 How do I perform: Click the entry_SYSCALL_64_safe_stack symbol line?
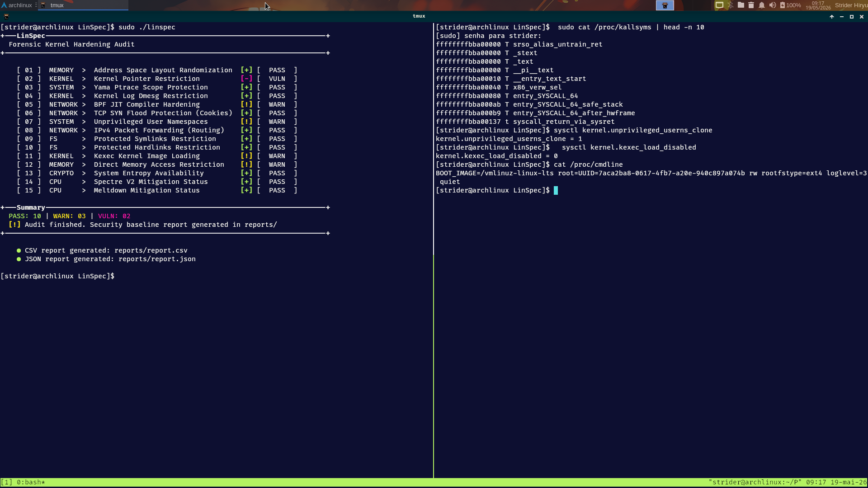pos(529,104)
